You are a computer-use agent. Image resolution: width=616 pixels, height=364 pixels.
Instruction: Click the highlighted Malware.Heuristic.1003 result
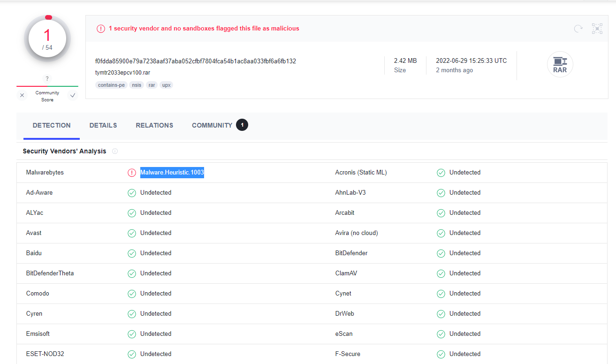172,173
